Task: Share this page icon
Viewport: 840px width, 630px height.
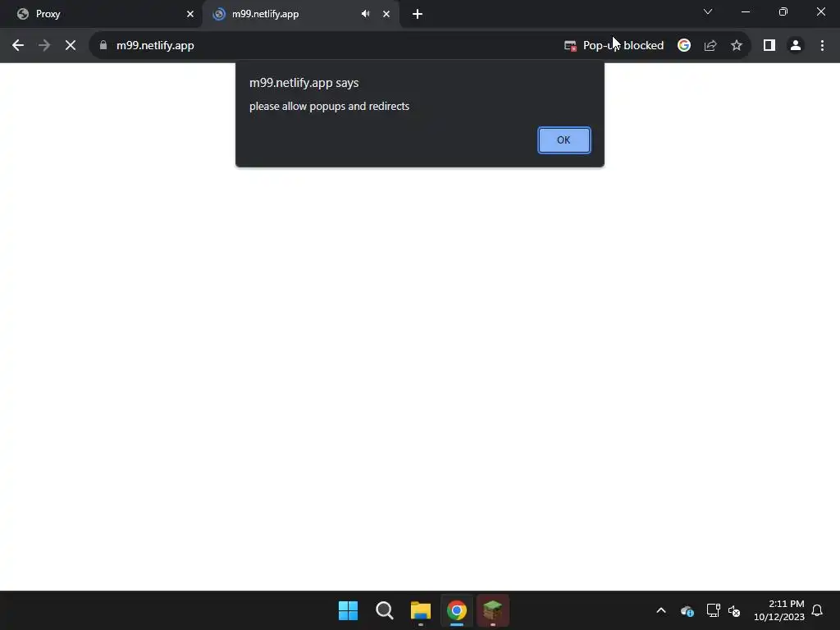Action: pyautogui.click(x=710, y=46)
